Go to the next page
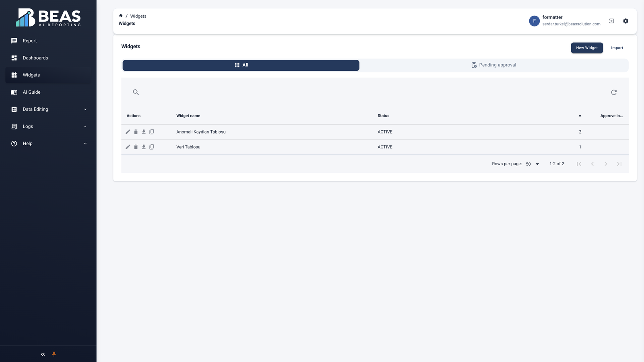644x362 pixels. pyautogui.click(x=606, y=164)
